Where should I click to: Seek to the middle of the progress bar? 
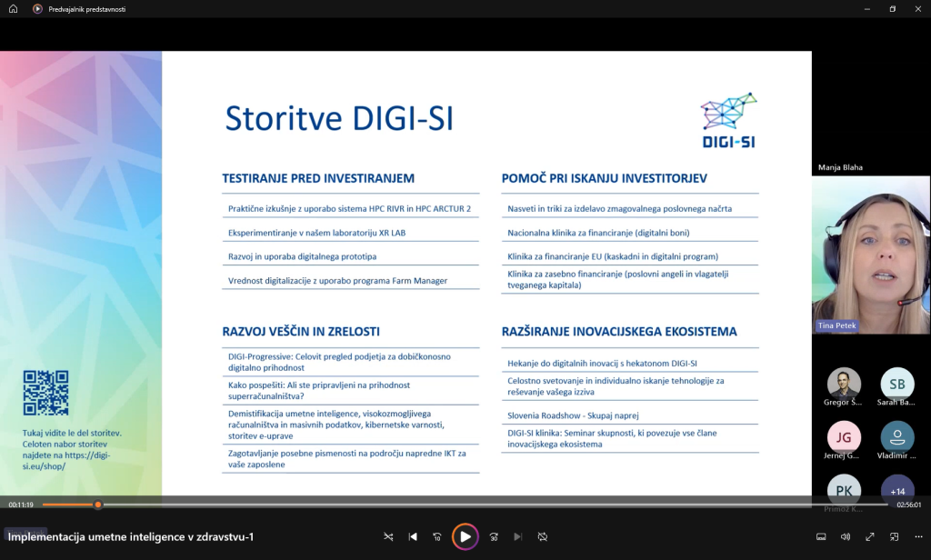pyautogui.click(x=465, y=505)
